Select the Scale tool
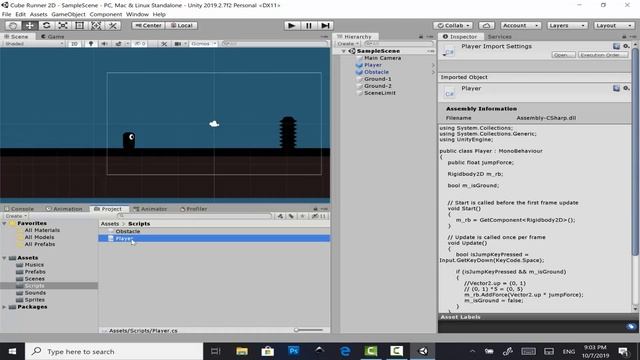Viewport: 640px width, 360px height. (63, 25)
